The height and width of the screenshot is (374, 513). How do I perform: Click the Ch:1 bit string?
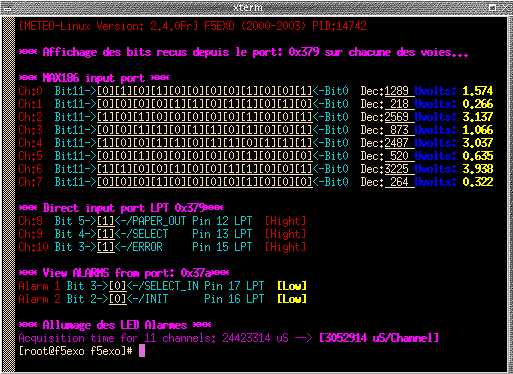click(x=205, y=104)
